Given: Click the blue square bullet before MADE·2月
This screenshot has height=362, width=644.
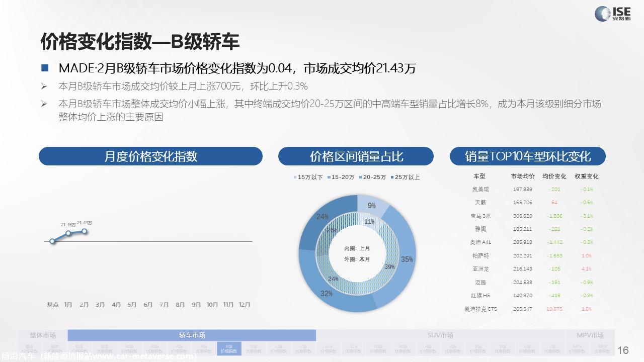Looking at the screenshot, I should click(45, 68).
